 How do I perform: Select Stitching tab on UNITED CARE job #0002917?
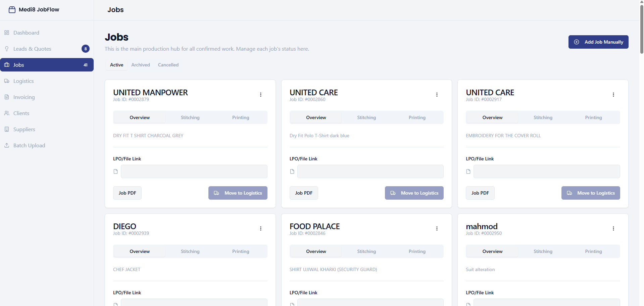543,117
